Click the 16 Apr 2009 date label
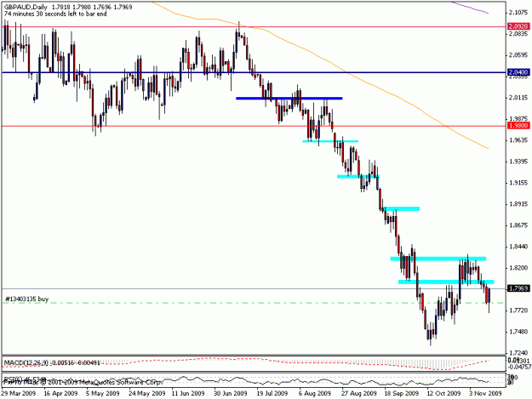 pos(60,393)
